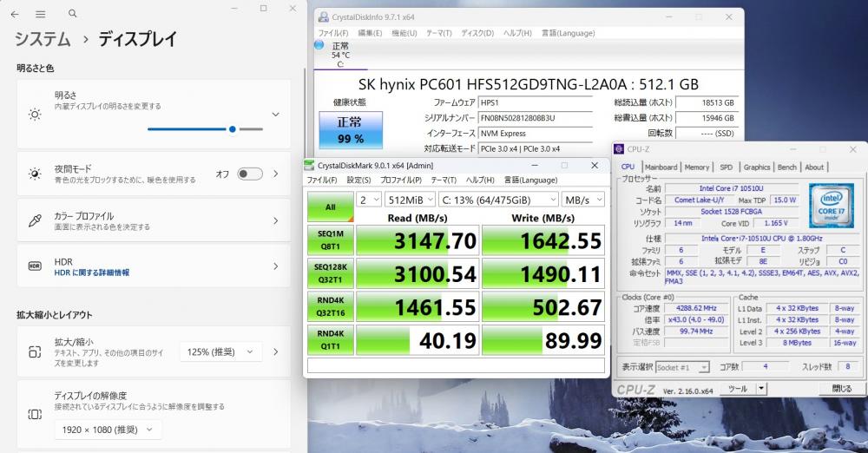Open the 125% scale dropdown

(220, 351)
